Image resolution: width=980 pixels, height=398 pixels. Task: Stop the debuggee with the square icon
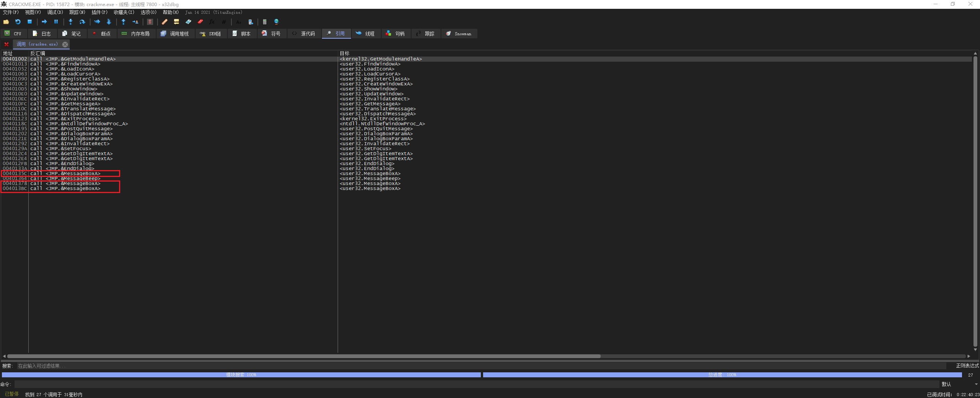(29, 22)
